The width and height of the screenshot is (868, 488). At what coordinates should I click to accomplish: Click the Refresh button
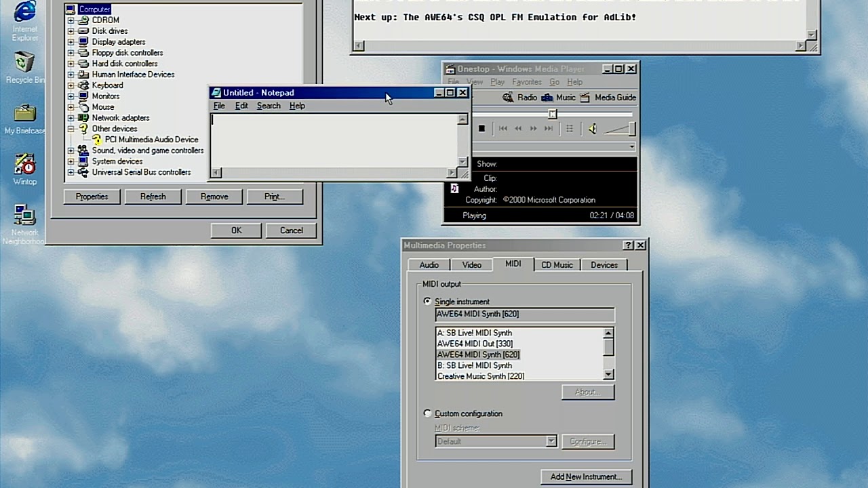click(153, 197)
